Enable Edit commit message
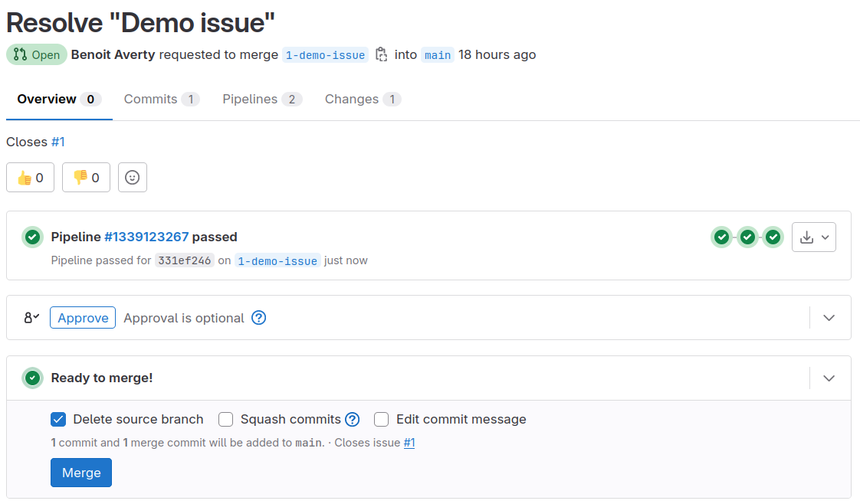Image resolution: width=860 pixels, height=504 pixels. pos(381,419)
